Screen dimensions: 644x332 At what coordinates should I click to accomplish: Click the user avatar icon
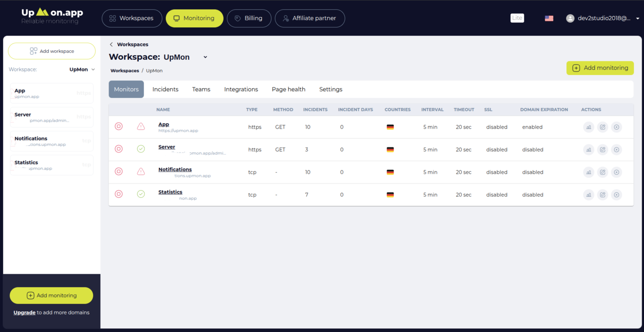570,18
